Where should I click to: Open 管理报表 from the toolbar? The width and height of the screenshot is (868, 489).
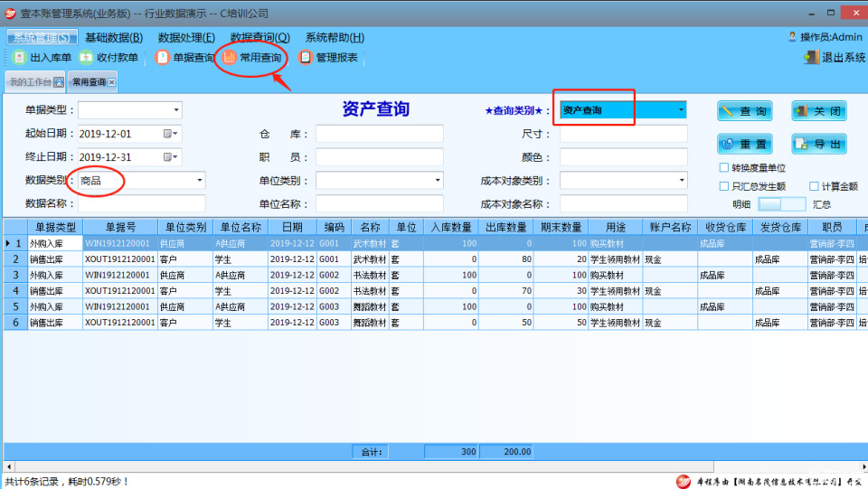coord(306,58)
